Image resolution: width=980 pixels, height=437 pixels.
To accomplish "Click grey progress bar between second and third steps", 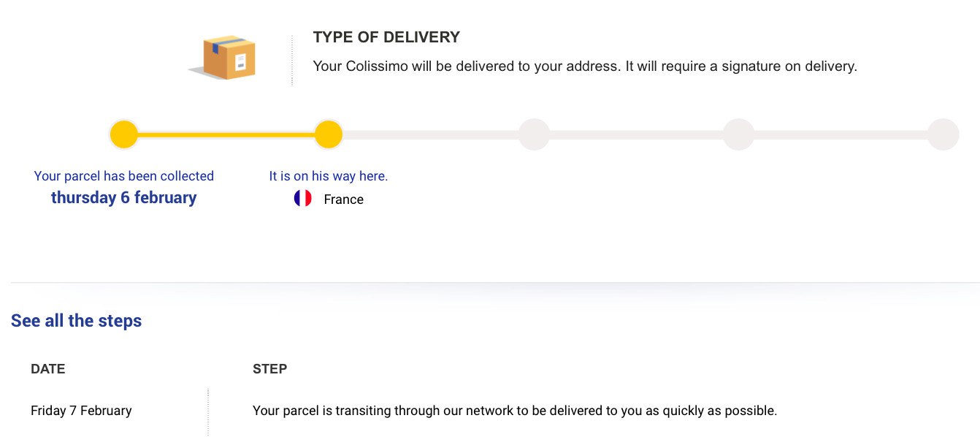I will 431,134.
